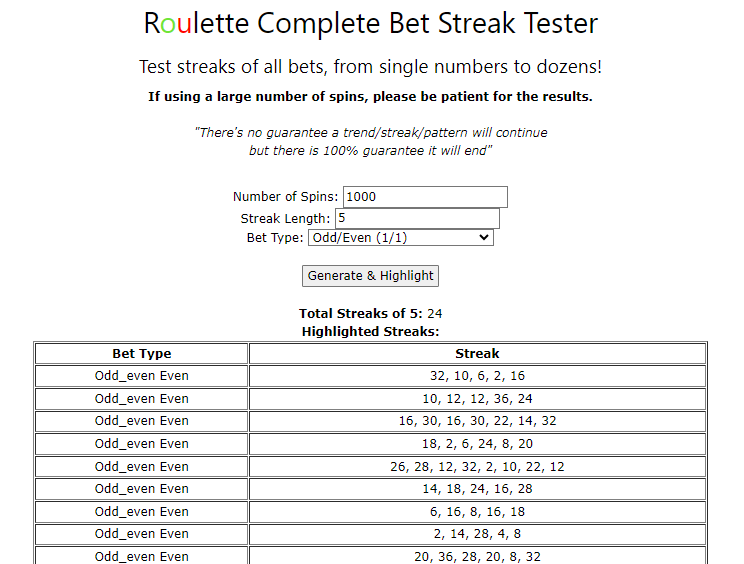Click streak cell 18, 2, 6, 24, 8, 20
Image resolution: width=744 pixels, height=564 pixels.
tap(477, 444)
